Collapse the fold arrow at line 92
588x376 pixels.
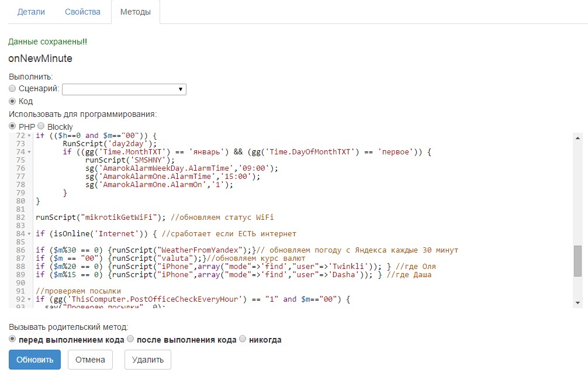coord(28,299)
